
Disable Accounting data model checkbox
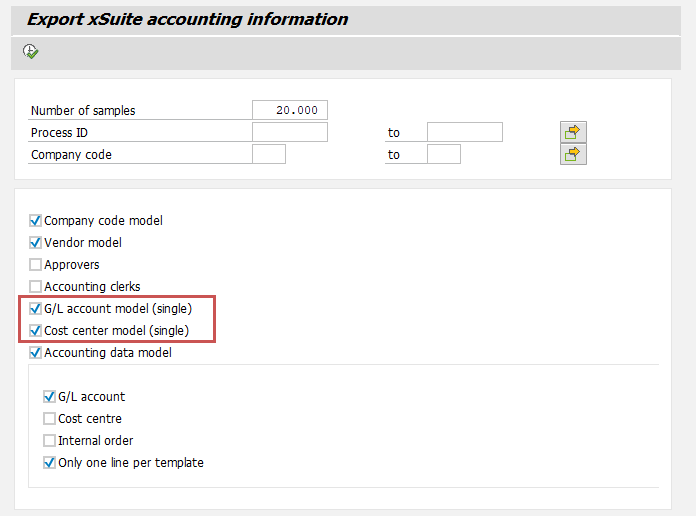(36, 353)
